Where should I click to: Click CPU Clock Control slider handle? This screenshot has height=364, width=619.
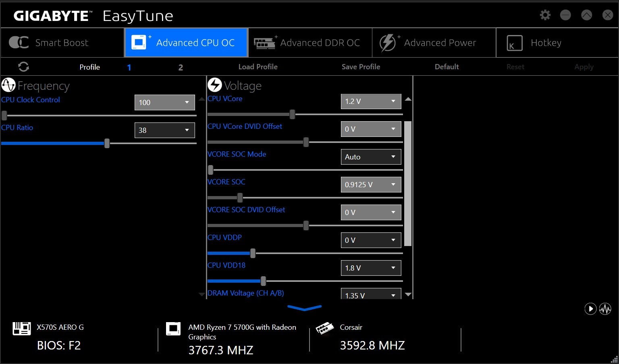click(x=4, y=116)
